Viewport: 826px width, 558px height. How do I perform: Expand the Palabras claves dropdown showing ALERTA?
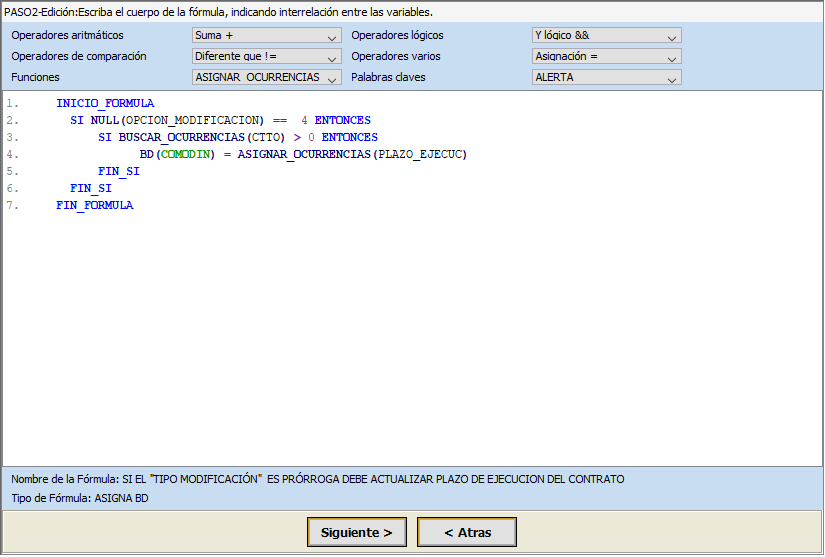(606, 77)
